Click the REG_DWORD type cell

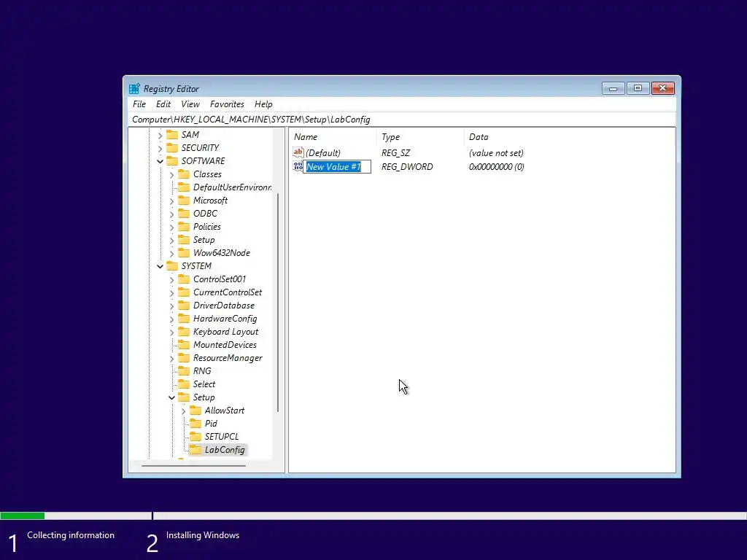(407, 167)
